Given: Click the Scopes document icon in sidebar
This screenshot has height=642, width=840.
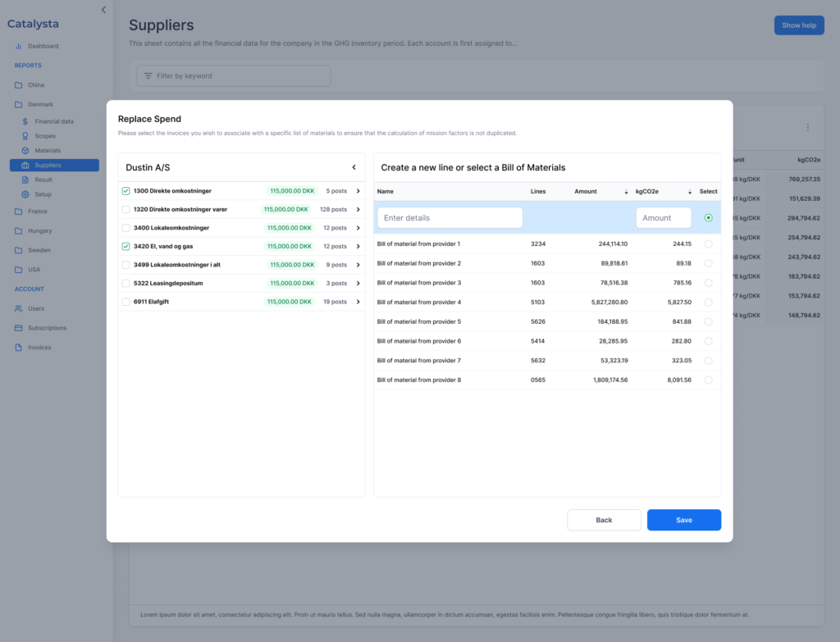Looking at the screenshot, I should click(x=25, y=136).
